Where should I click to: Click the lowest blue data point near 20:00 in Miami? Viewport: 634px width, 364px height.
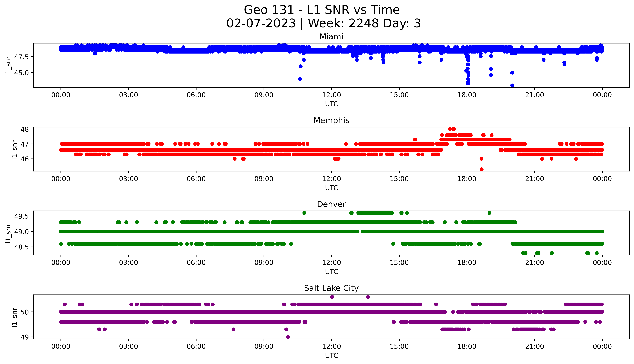(x=512, y=85)
